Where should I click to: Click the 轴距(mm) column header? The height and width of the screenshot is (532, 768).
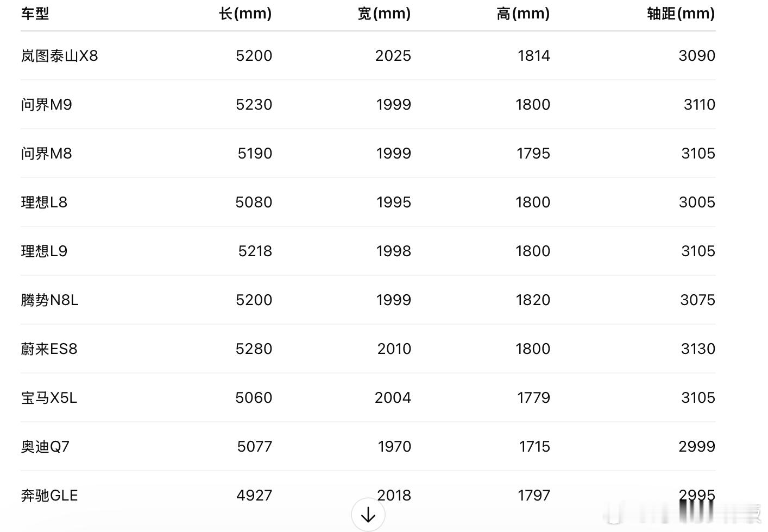pos(681,14)
